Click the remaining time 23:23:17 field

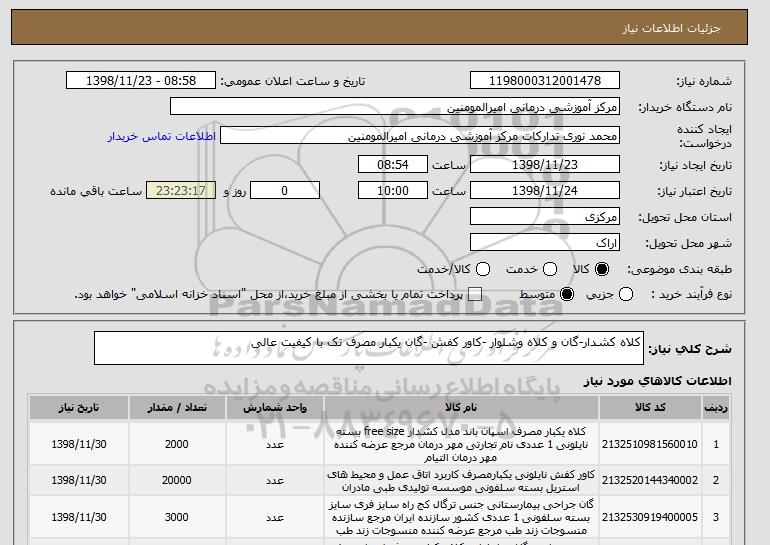(x=181, y=191)
